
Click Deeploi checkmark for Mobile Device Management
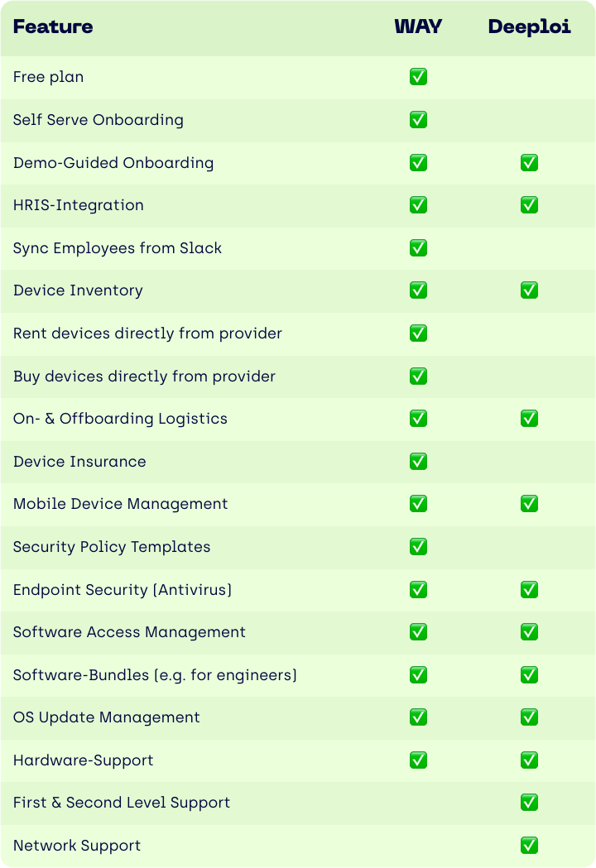[x=529, y=504]
